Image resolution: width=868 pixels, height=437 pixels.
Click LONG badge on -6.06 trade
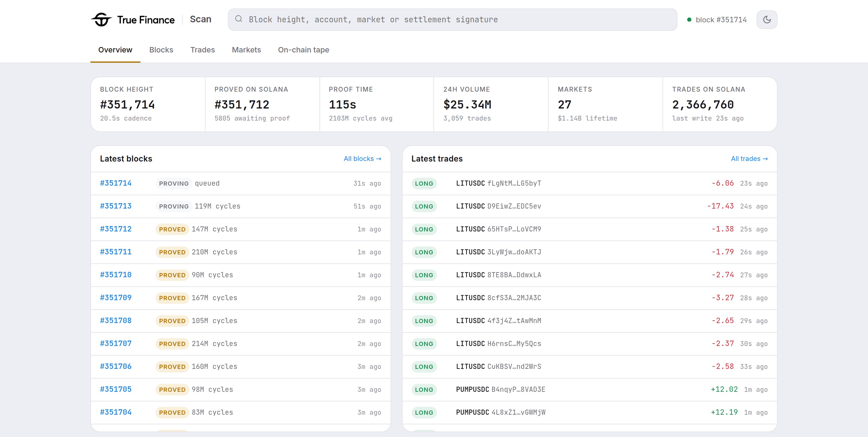(x=424, y=184)
